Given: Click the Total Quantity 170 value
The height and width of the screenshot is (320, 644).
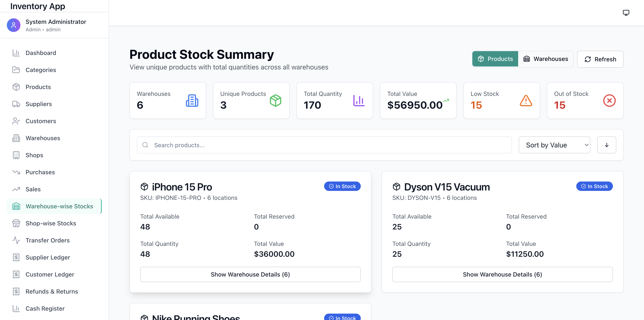Looking at the screenshot, I should tap(312, 105).
